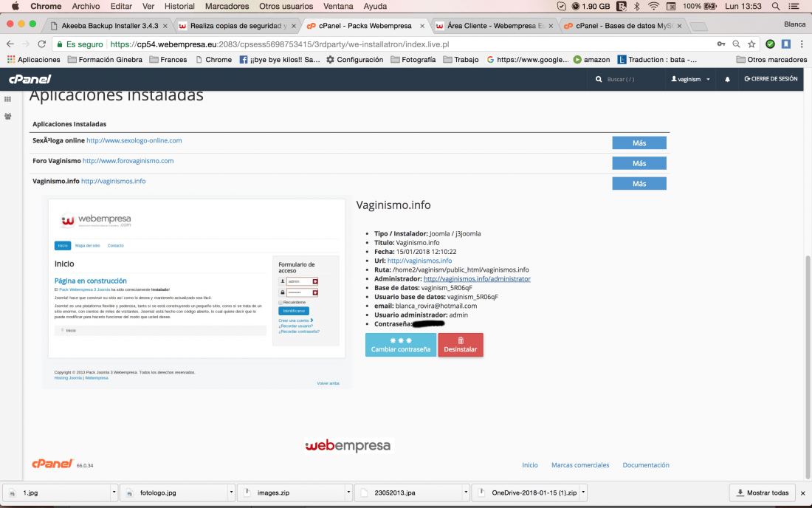The height and width of the screenshot is (508, 812).
Task: Open the Fotografía bookmarks folder
Action: pos(413,60)
